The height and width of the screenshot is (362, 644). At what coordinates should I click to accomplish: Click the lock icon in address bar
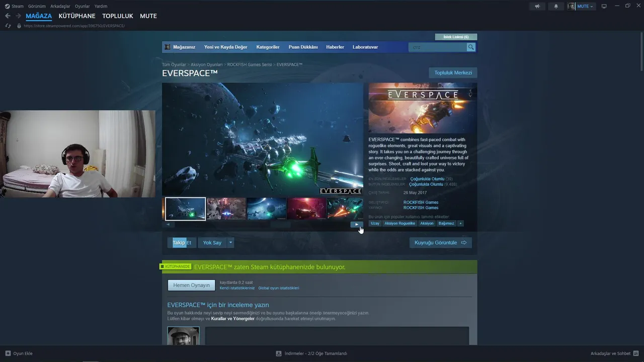19,26
